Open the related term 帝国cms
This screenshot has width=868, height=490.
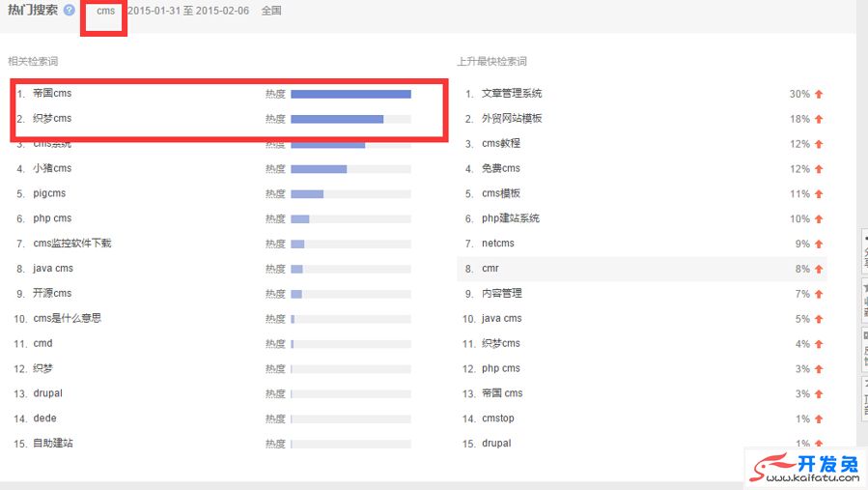pos(52,93)
